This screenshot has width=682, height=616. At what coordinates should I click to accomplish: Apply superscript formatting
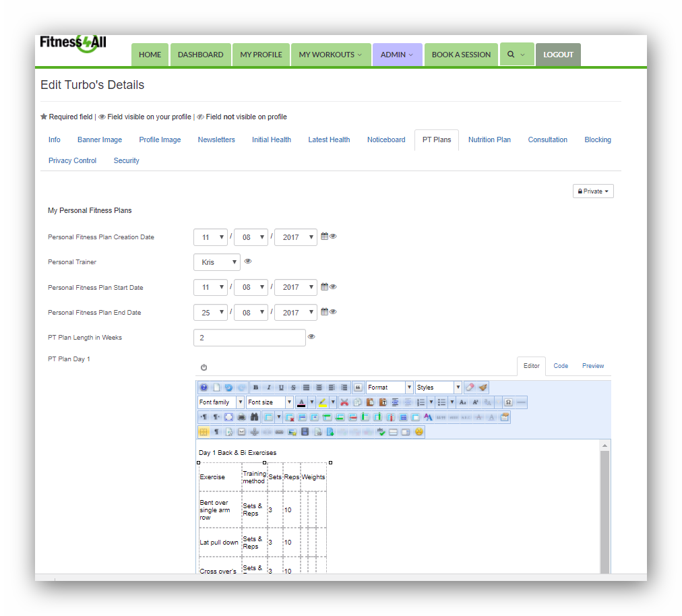475,402
